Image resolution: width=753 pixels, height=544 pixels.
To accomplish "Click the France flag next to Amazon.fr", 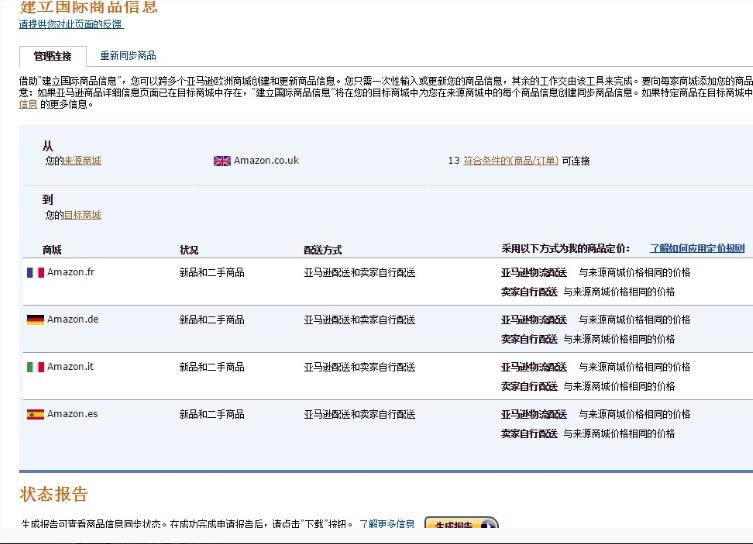I will [36, 273].
